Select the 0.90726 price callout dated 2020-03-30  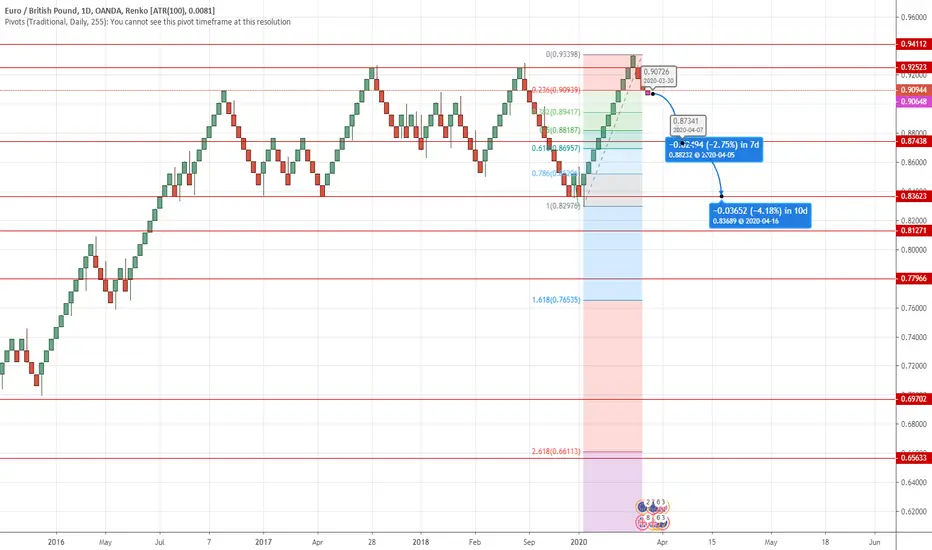pyautogui.click(x=659, y=76)
